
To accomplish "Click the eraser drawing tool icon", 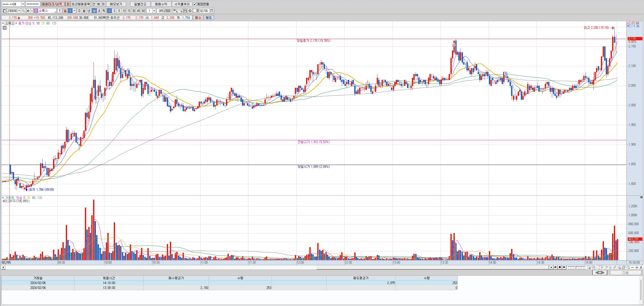I will pyautogui.click(x=619, y=267).
